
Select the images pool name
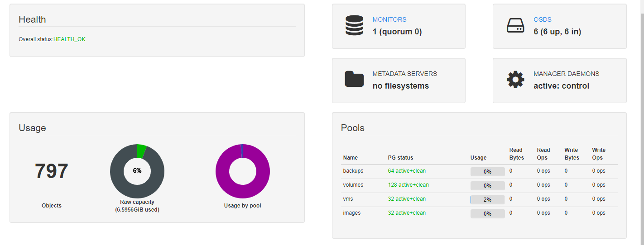pos(352,213)
